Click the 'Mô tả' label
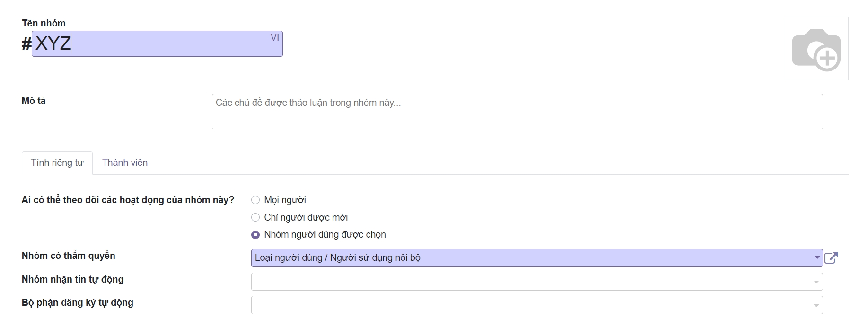The image size is (868, 326). click(x=34, y=101)
